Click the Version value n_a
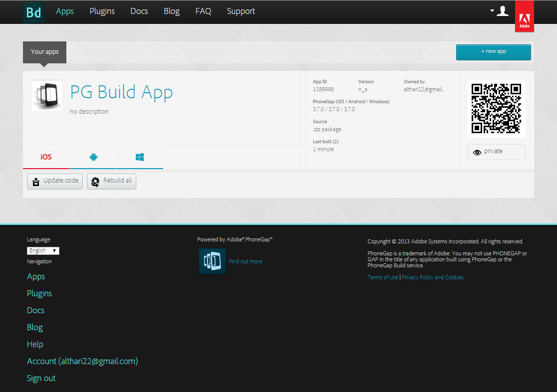 click(363, 89)
